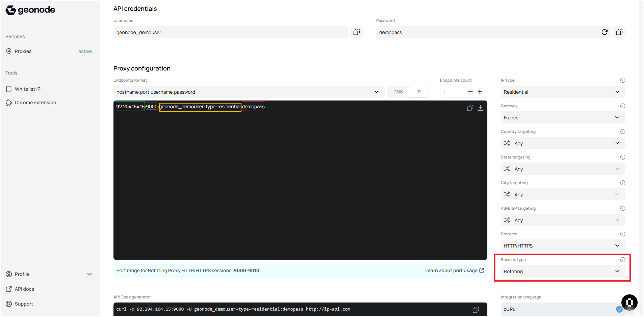644x317 pixels.
Task: Click the curl command text
Action: tap(233, 309)
